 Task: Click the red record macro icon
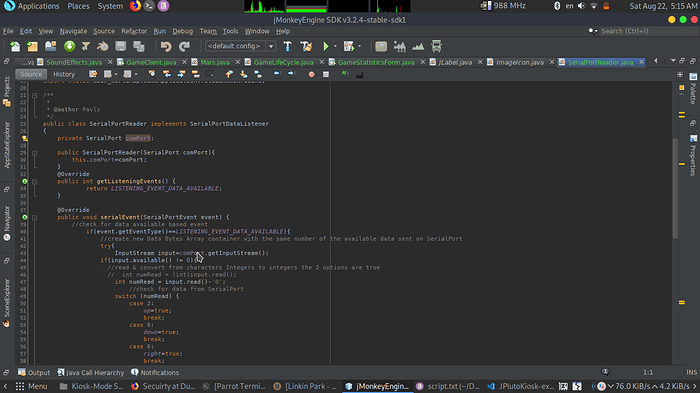tap(312, 74)
